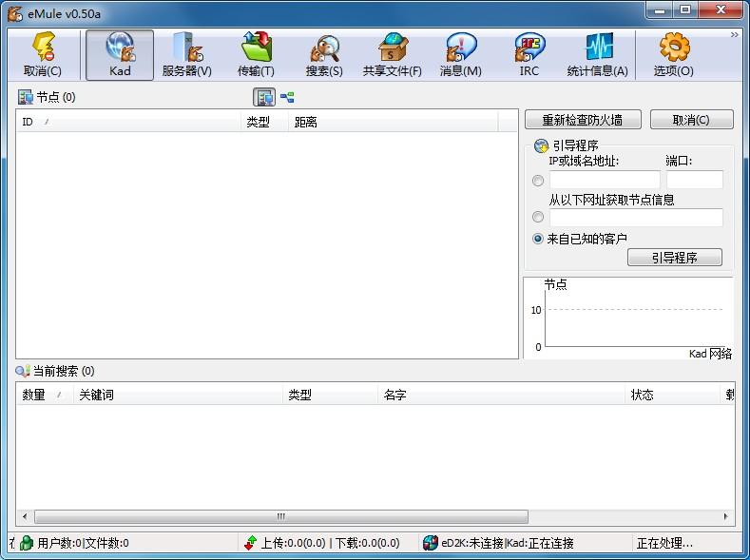The width and height of the screenshot is (750, 560).
Task: Click the 用户数:0|文件数:0 status text
Action: click(x=84, y=543)
